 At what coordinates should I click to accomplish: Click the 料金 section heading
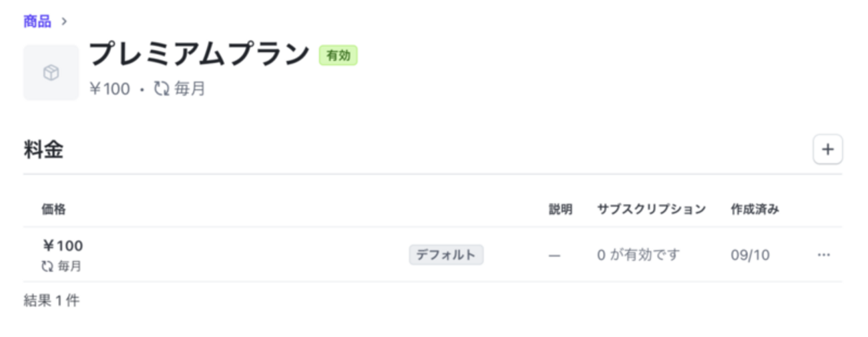coord(43,150)
